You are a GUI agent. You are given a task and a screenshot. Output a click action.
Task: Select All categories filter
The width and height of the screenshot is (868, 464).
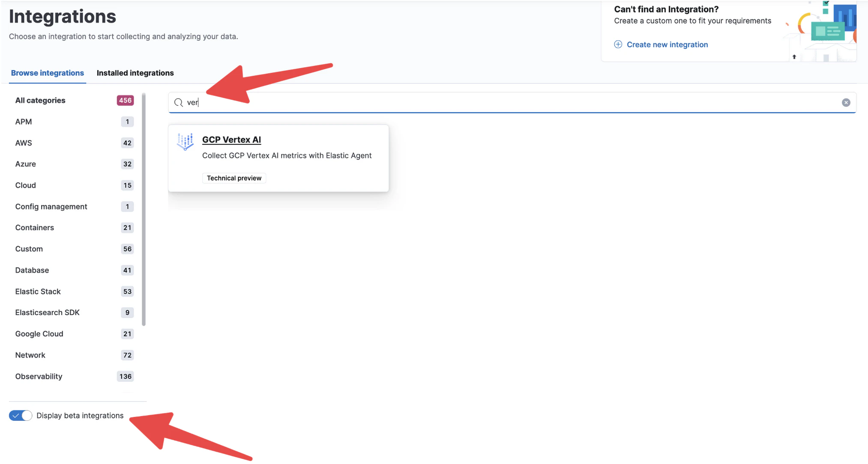74,100
